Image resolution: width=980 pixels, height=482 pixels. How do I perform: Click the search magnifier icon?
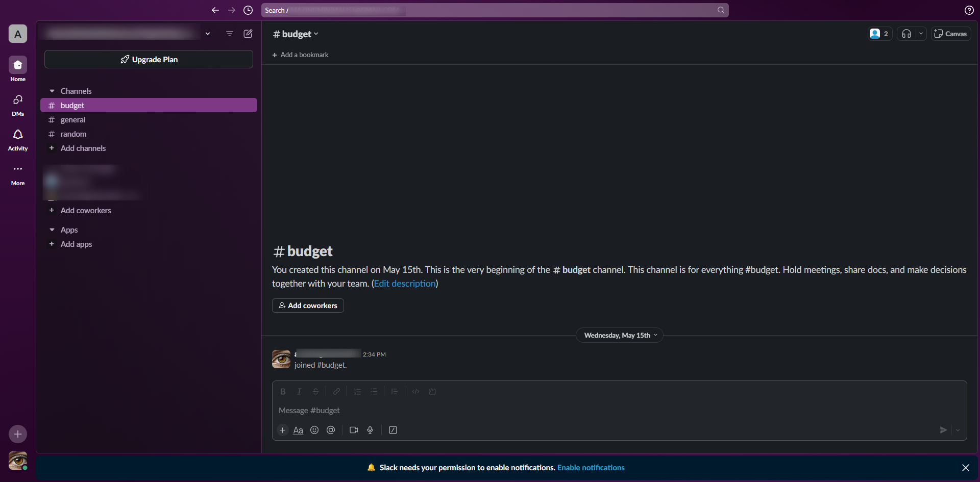pos(721,10)
